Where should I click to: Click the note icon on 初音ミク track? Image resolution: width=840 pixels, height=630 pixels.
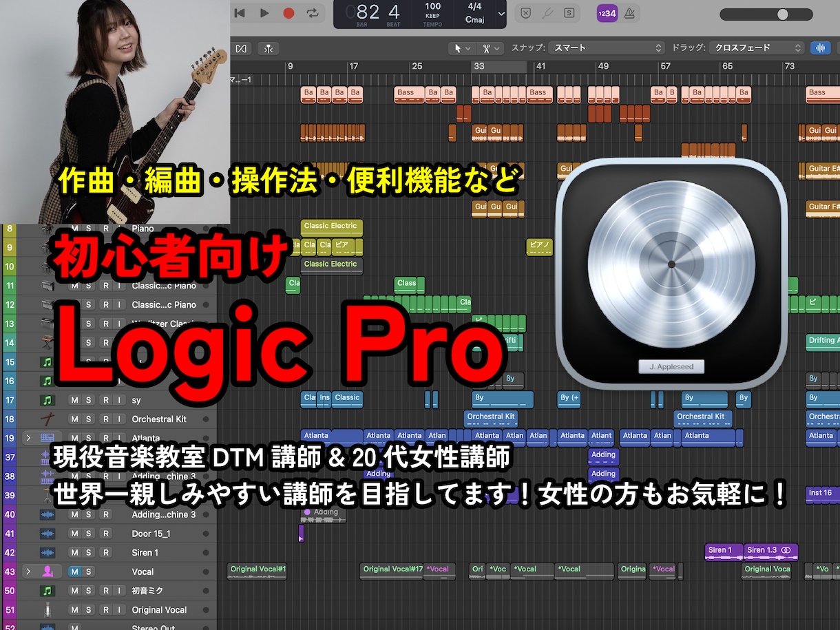(x=48, y=591)
